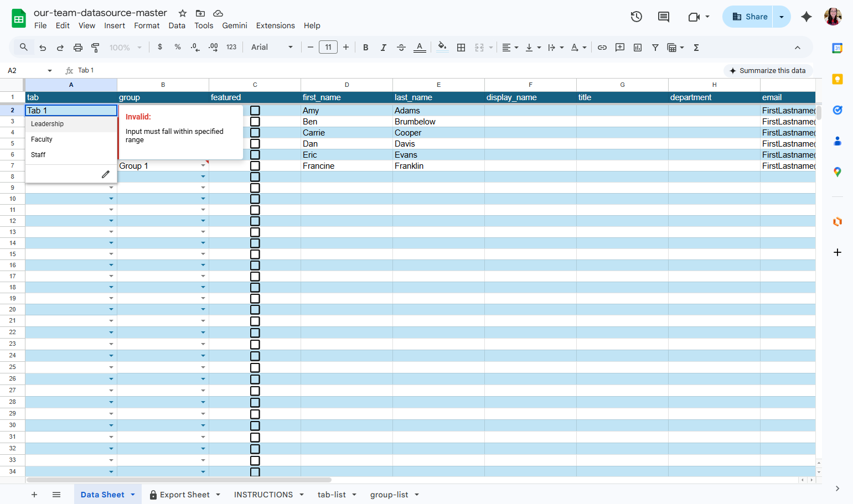Click the Share button
This screenshot has height=504, width=853.
[x=749, y=17]
